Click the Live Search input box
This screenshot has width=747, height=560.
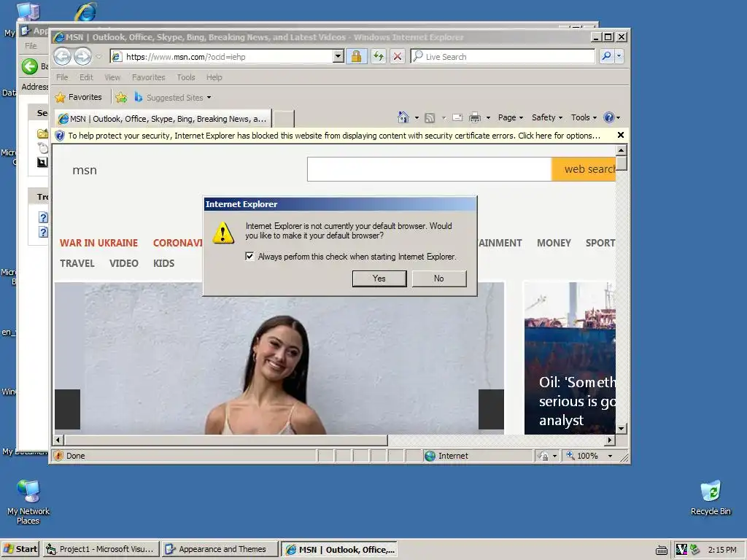click(503, 57)
